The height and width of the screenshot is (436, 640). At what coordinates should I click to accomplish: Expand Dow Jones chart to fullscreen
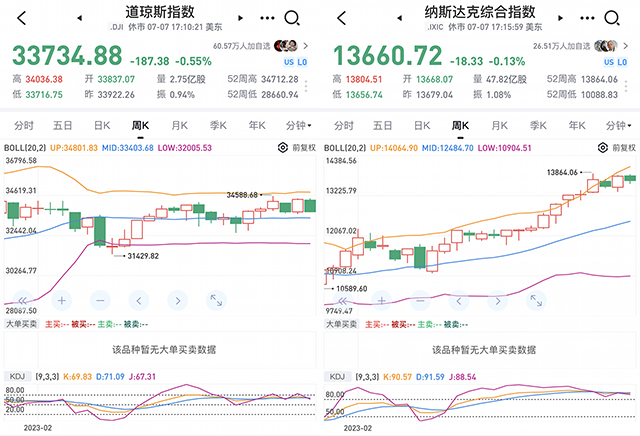[216, 301]
